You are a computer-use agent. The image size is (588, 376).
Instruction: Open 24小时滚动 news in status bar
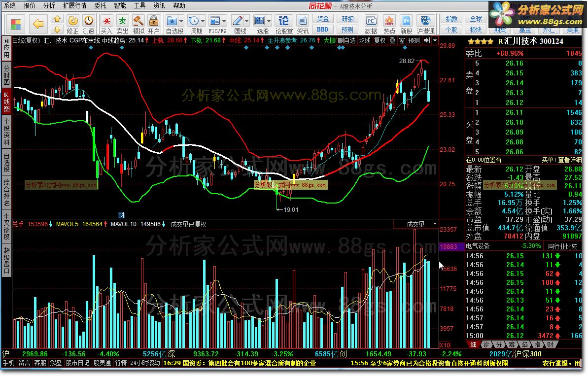pos(145,363)
